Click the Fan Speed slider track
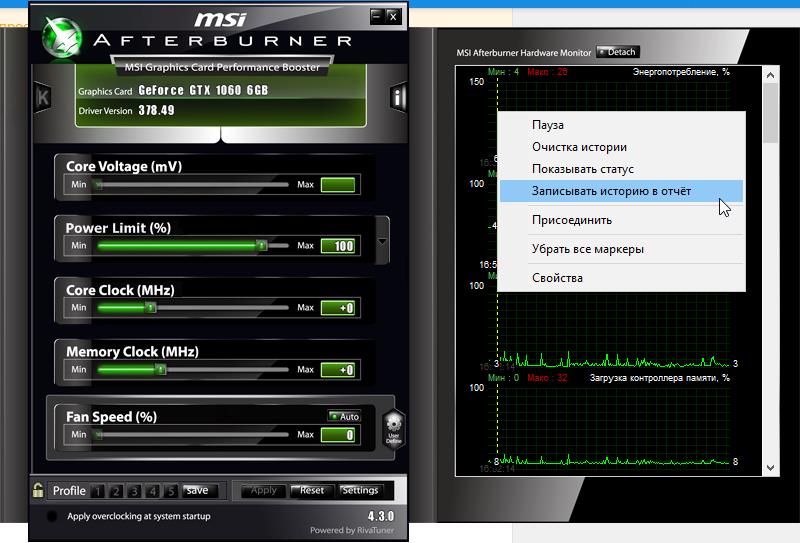Viewport: 800px width, 543px height. (193, 435)
